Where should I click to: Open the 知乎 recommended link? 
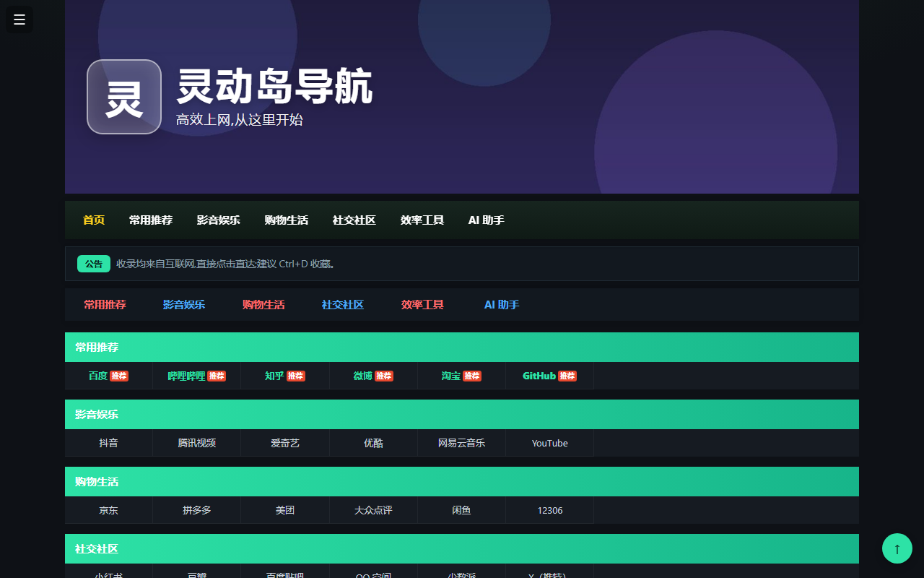(285, 376)
